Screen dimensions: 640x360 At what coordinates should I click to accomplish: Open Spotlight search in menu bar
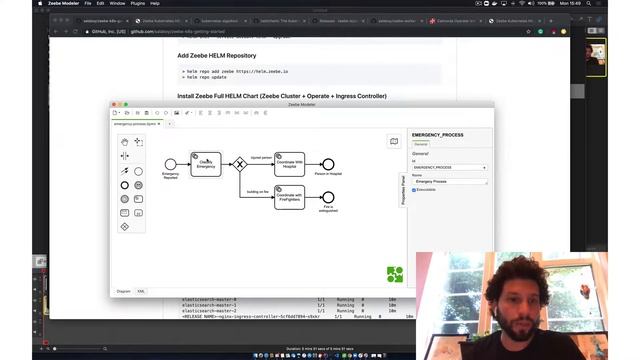(x=589, y=3)
